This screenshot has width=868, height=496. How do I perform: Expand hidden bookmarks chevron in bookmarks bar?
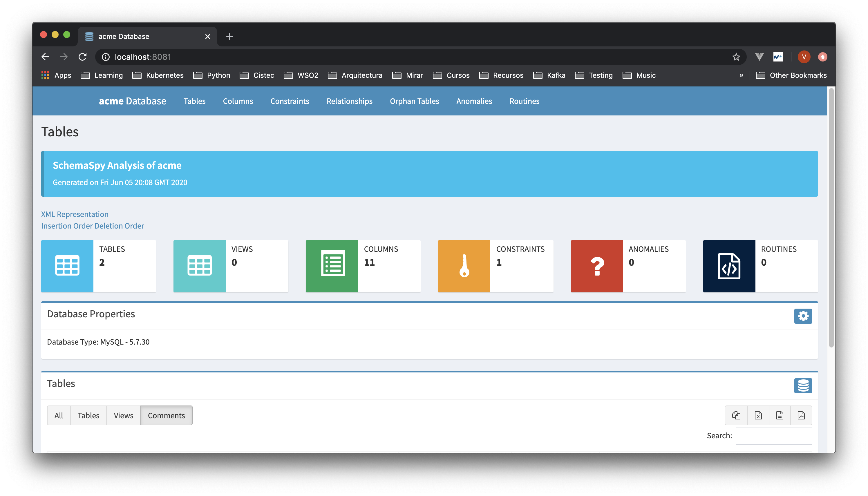click(741, 75)
